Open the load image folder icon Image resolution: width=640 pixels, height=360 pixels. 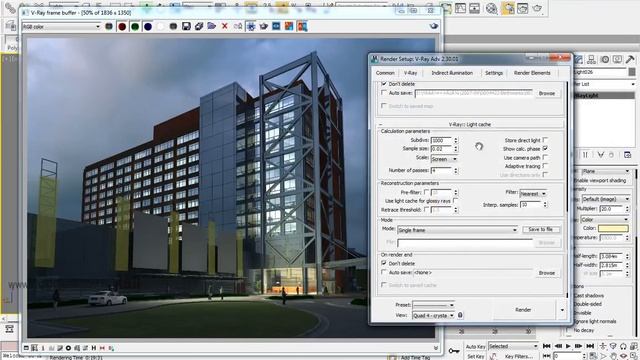pos(211,27)
